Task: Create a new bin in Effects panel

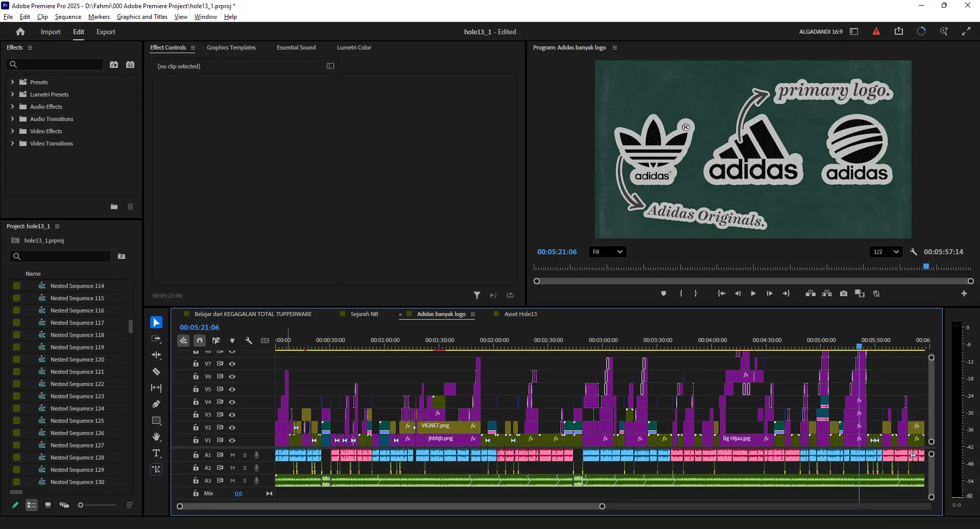Action: (x=114, y=207)
